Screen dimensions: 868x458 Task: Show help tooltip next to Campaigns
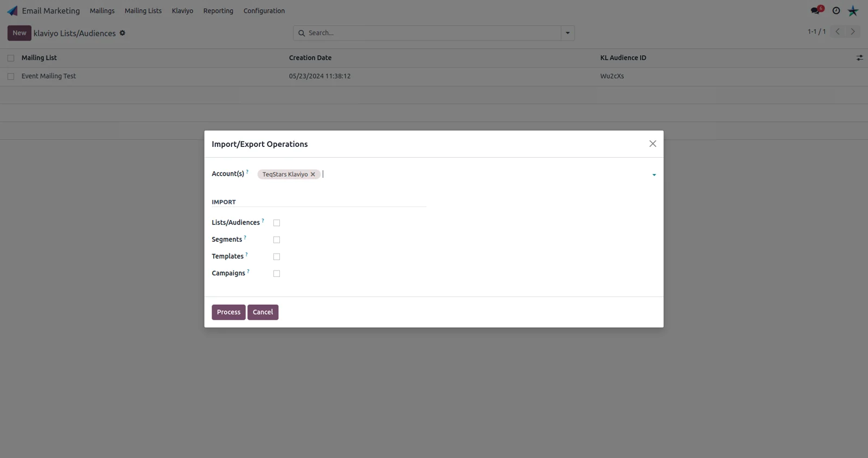248,271
